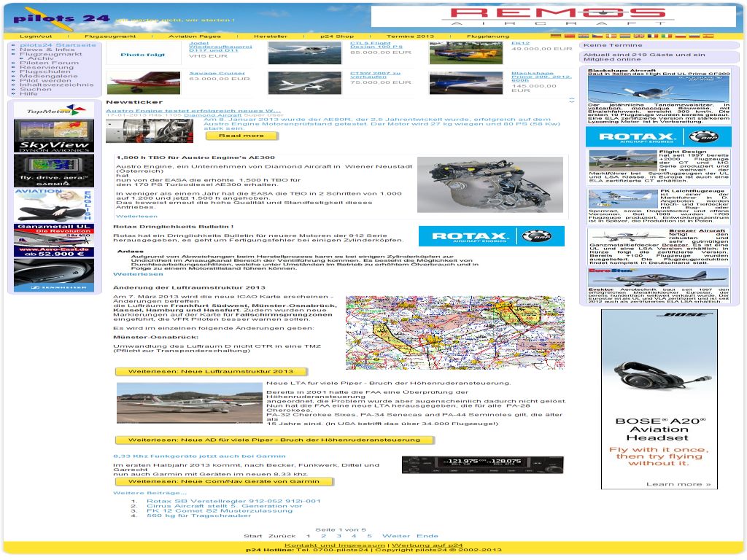Image resolution: width=747 pixels, height=560 pixels.
Task: Open the p24 Shop menu
Action: point(337,36)
